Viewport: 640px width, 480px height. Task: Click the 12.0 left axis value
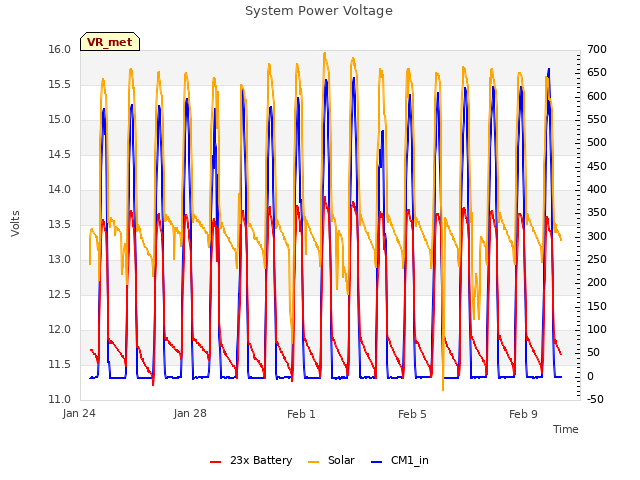(x=60, y=329)
